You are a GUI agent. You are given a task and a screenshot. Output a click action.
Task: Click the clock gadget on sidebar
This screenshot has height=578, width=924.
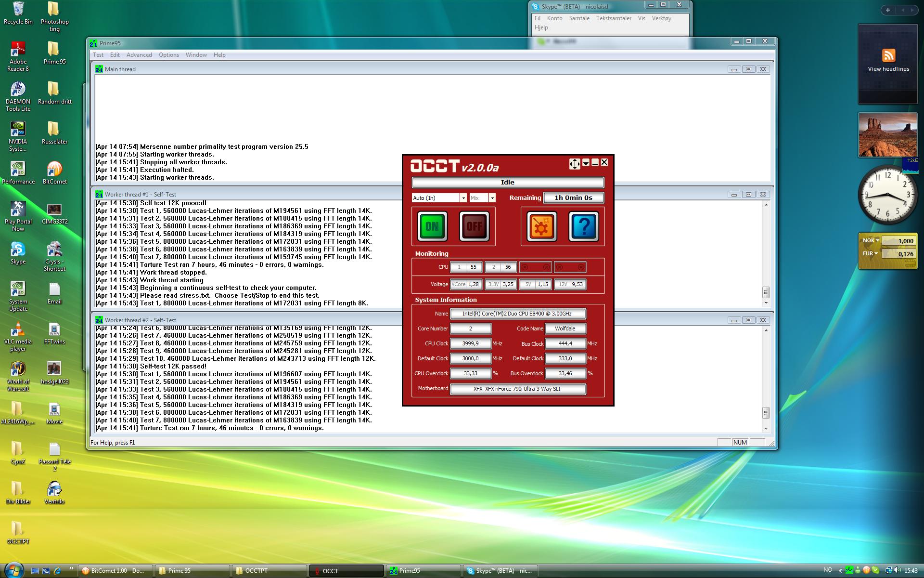[887, 195]
